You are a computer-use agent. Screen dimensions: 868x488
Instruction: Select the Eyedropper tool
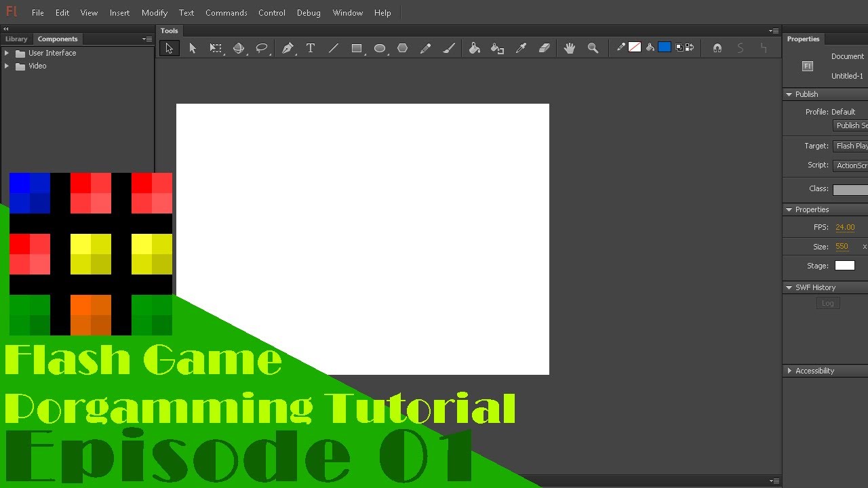(521, 48)
